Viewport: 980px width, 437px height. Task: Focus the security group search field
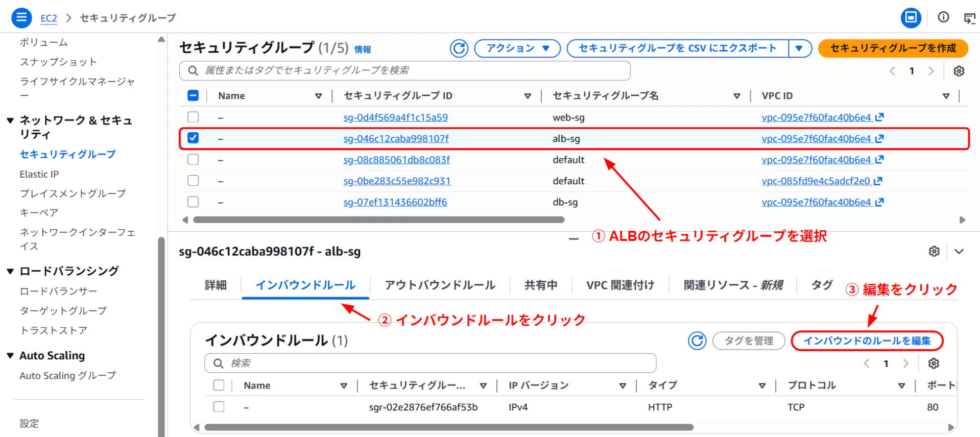[404, 70]
